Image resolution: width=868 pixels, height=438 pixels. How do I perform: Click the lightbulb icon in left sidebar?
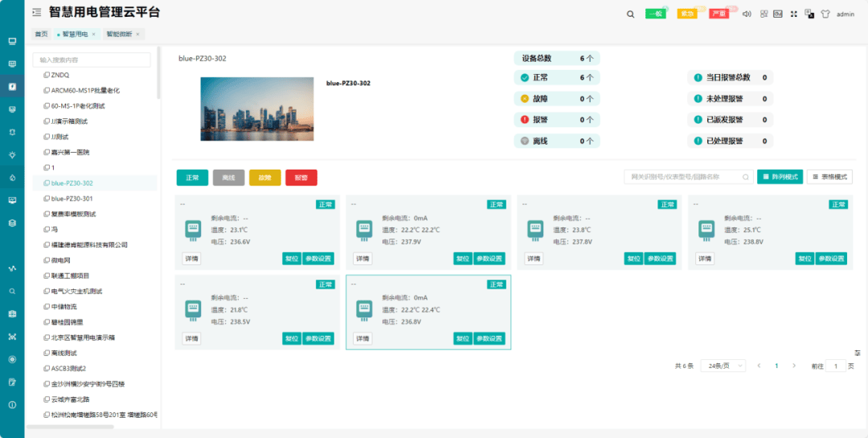pos(12,155)
